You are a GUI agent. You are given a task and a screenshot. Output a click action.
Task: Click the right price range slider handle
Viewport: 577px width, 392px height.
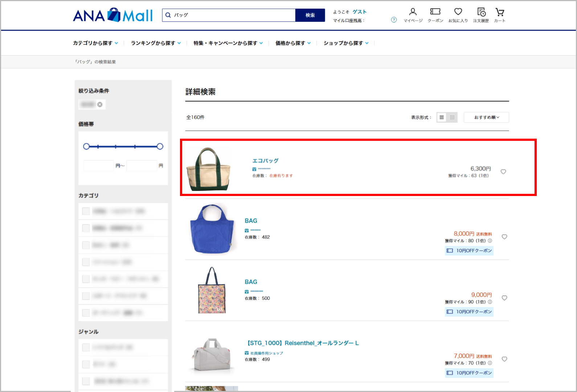pos(160,147)
